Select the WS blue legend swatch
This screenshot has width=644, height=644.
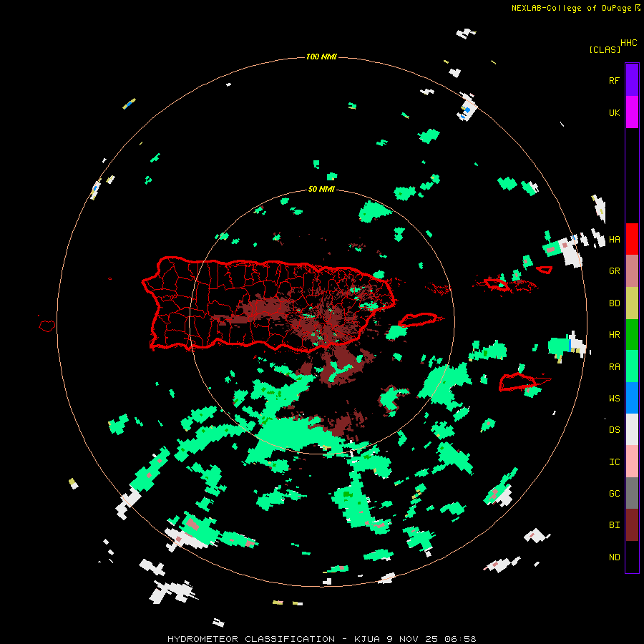point(632,398)
